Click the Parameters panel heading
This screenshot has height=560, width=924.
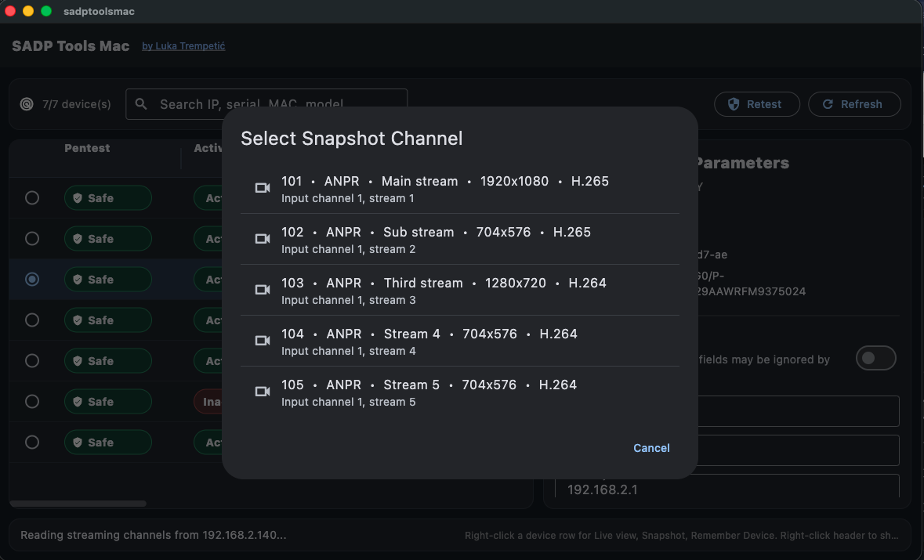click(741, 163)
